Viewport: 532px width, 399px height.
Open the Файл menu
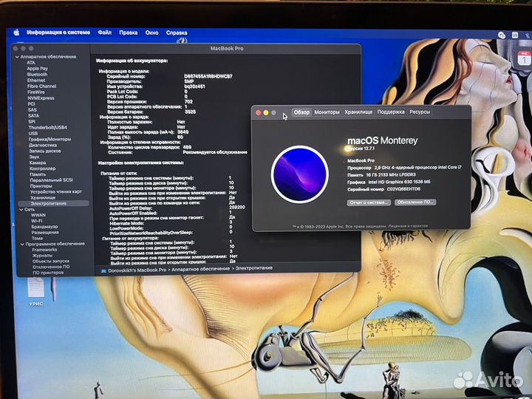click(x=104, y=33)
